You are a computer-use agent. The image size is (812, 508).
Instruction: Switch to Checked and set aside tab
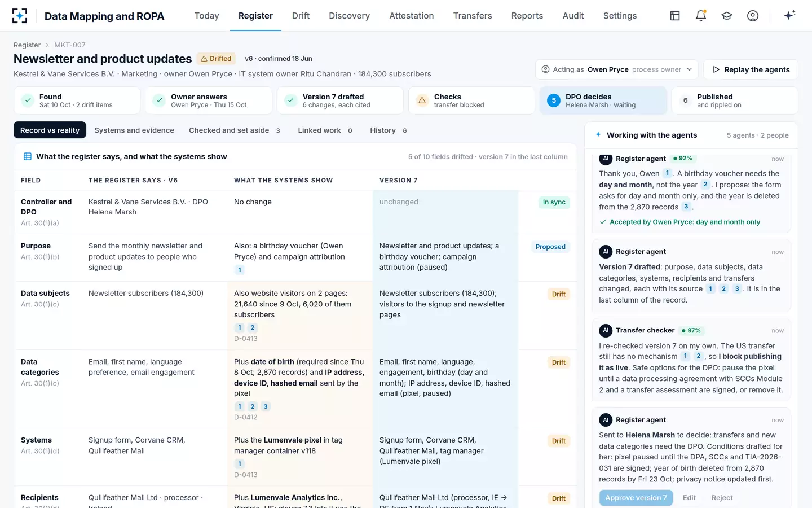pos(235,130)
